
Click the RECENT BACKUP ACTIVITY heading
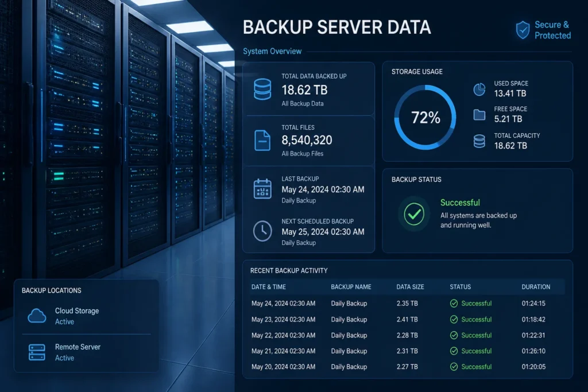click(289, 270)
